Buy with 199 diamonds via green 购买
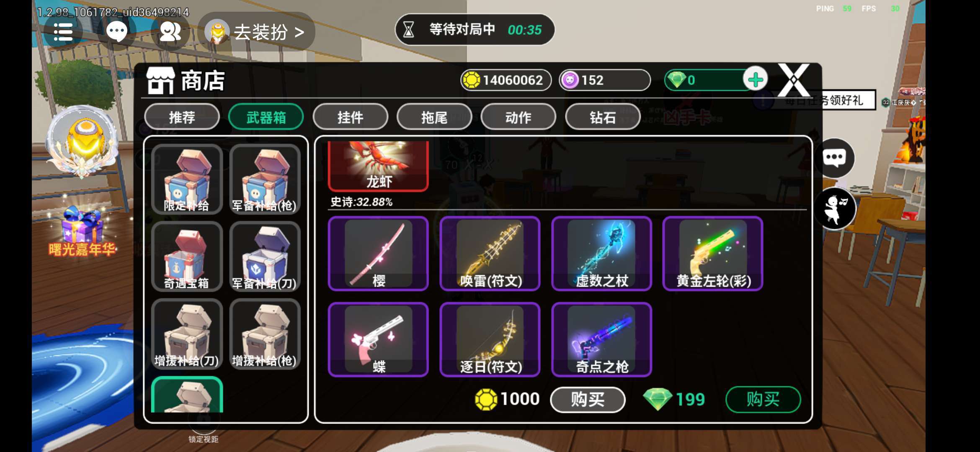 tap(763, 399)
